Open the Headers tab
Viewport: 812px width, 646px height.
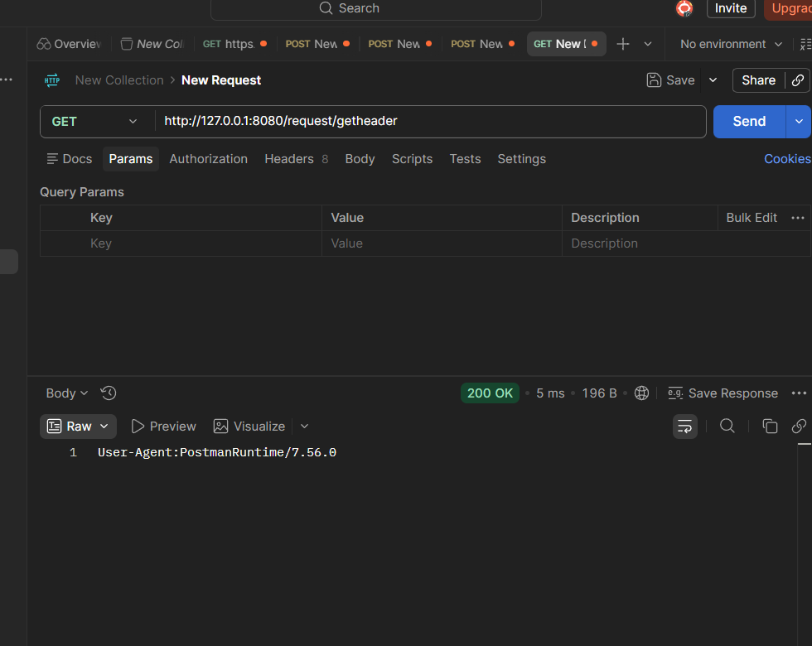(x=297, y=159)
